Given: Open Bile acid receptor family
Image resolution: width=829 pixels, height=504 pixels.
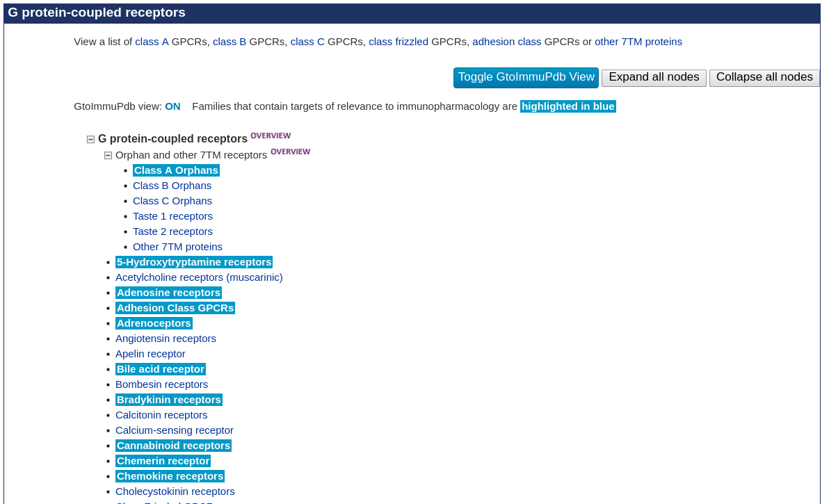Looking at the screenshot, I should pos(160,369).
